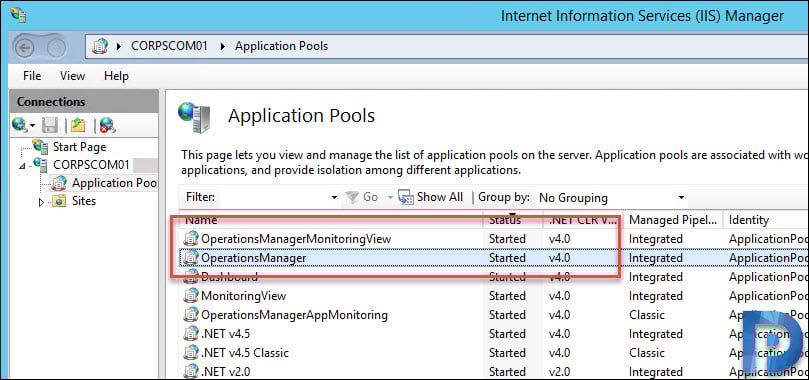
Task: Click the Go filter button
Action: 362,197
